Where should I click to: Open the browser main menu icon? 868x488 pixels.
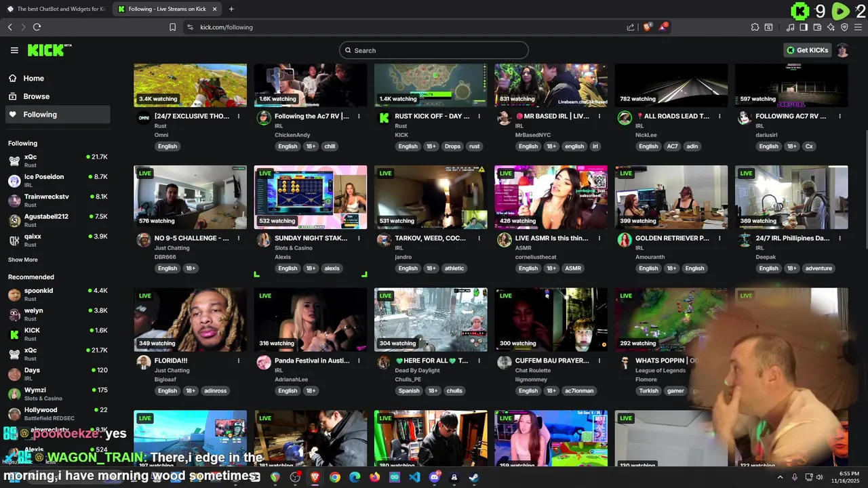[858, 27]
